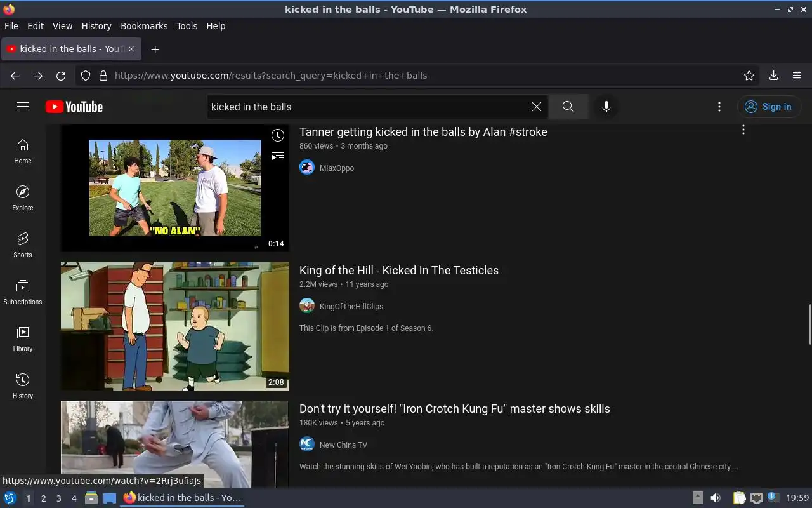Open 'Iron Crotch Kung Fu' video title
Screen dimensions: 812x508
(455, 409)
